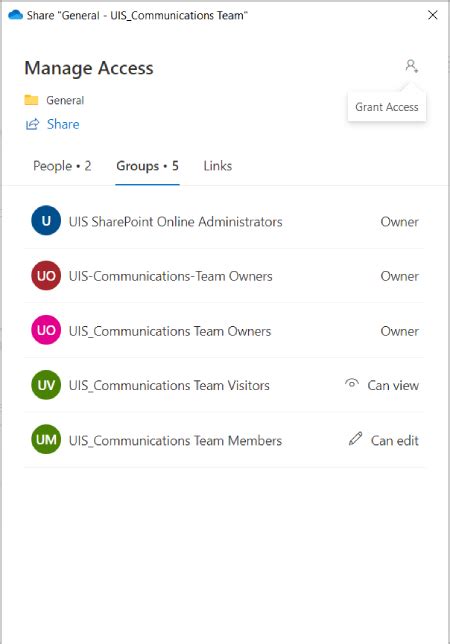Open the Can edit permission dropdown for Members
Viewport: 450px width, 644px height.
383,440
